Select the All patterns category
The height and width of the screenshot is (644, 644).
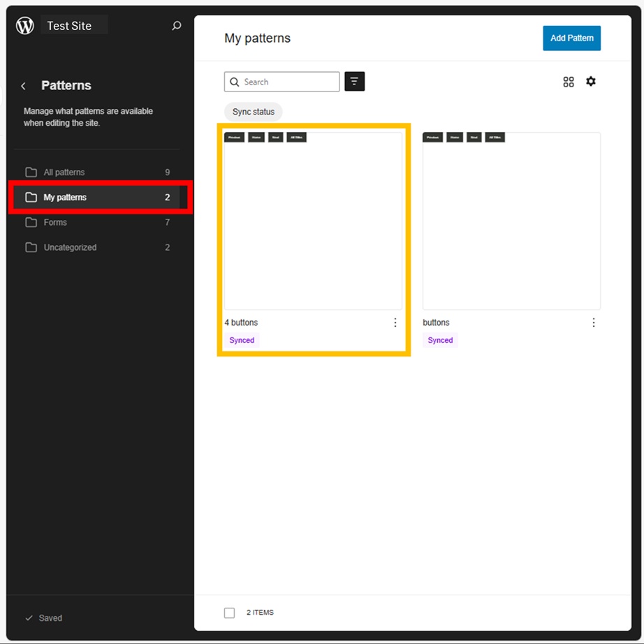click(64, 173)
